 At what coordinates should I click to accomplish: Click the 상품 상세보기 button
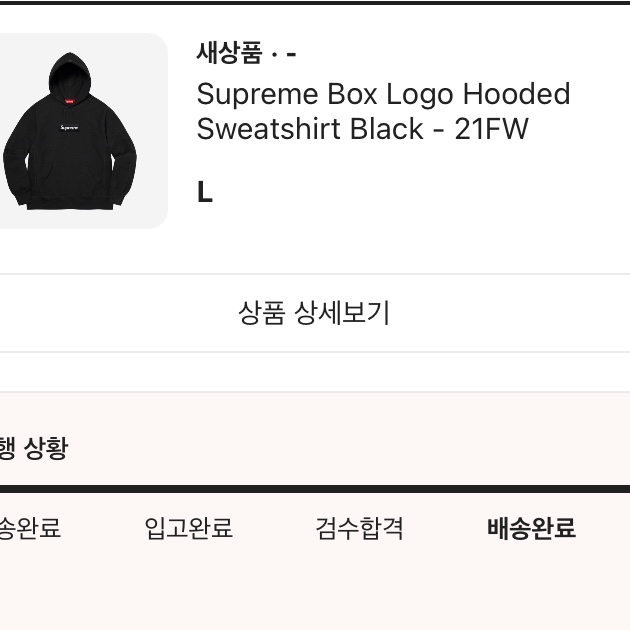pos(314,313)
